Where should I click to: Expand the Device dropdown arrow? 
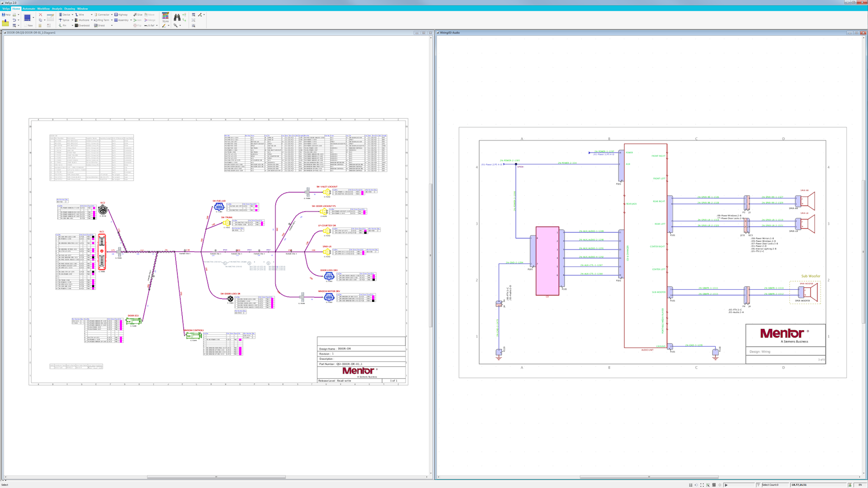pos(72,14)
